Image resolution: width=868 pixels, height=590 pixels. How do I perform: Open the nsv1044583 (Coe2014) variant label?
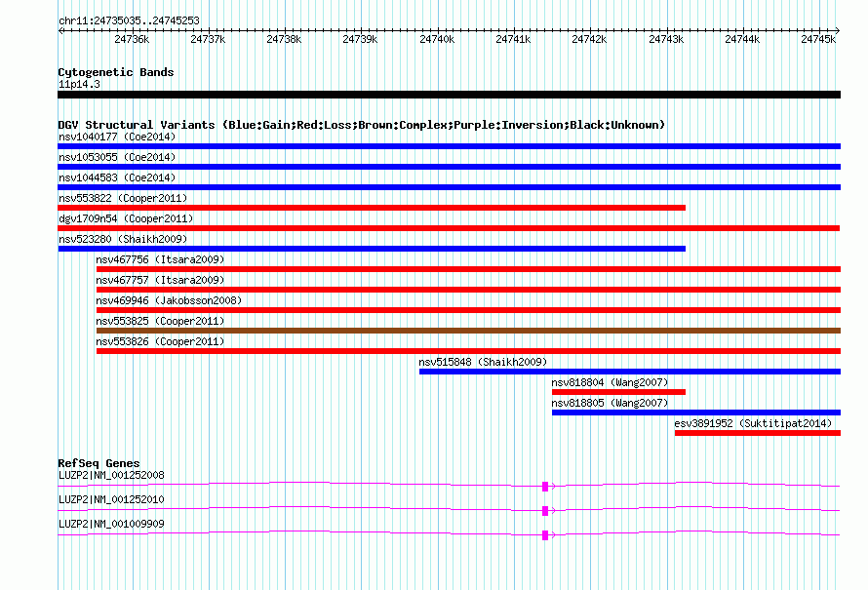click(117, 177)
